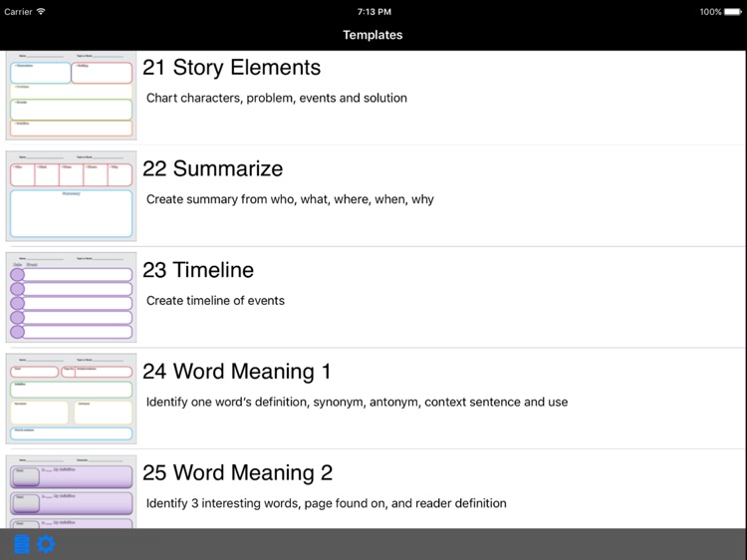Open the Timeline template thumbnail

(x=71, y=297)
